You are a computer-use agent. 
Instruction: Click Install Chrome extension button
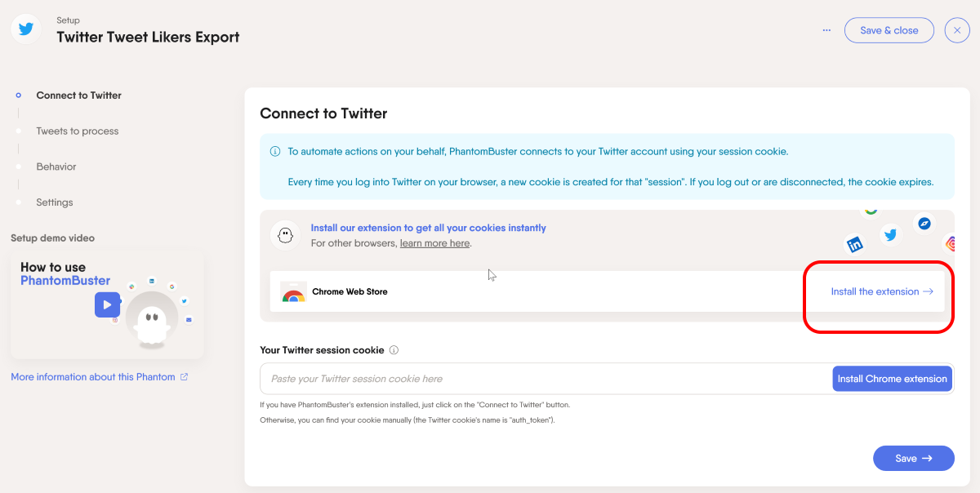pos(893,379)
